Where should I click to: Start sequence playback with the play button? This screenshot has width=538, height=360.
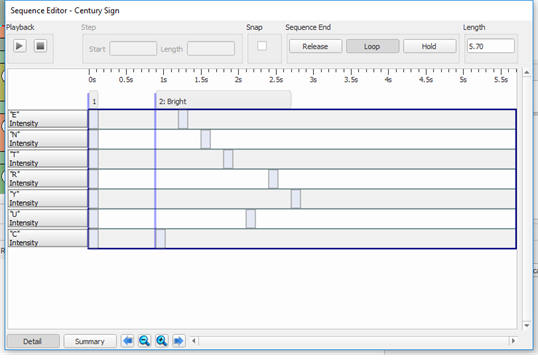coord(20,46)
